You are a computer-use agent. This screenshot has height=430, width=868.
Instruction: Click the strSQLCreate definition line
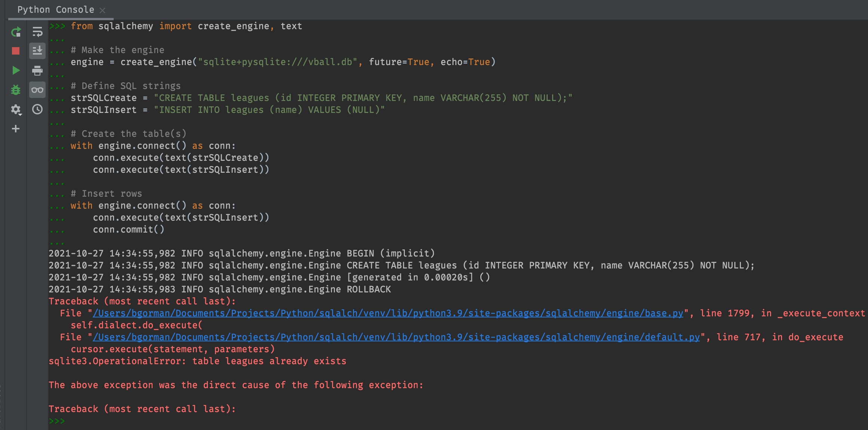click(x=321, y=98)
